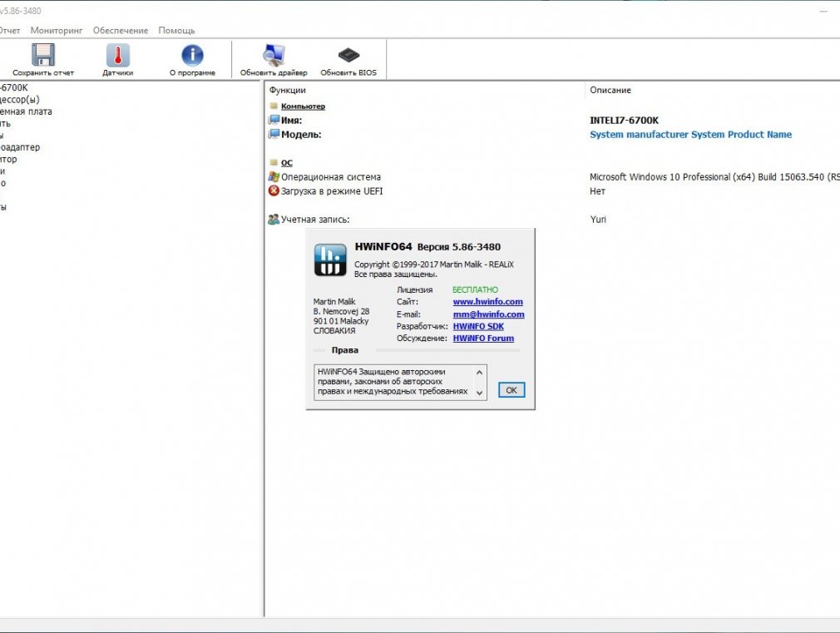Select the motherboard 'плата' tree item
Image resolution: width=840 pixels, height=633 pixels.
tap(26, 111)
